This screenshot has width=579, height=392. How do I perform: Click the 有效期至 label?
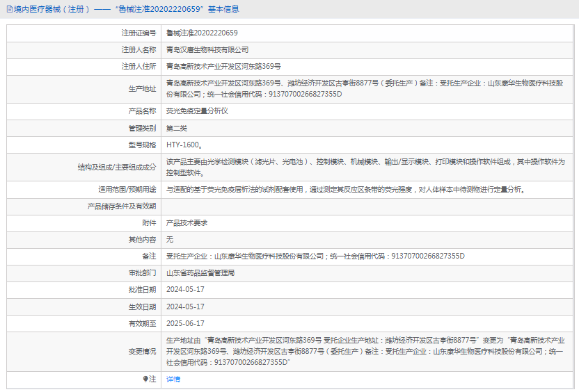[x=142, y=323]
